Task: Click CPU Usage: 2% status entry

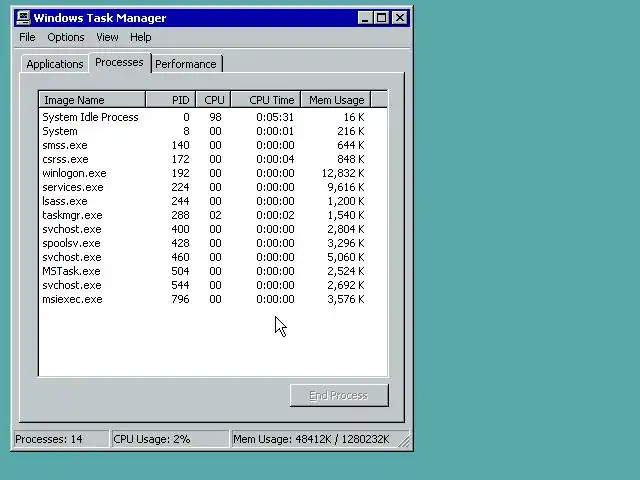Action: 170,439
